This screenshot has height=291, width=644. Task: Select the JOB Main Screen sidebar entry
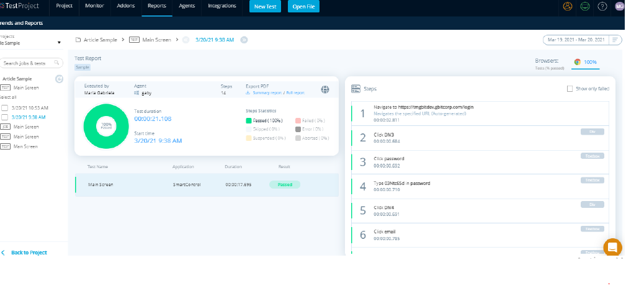coord(26,127)
